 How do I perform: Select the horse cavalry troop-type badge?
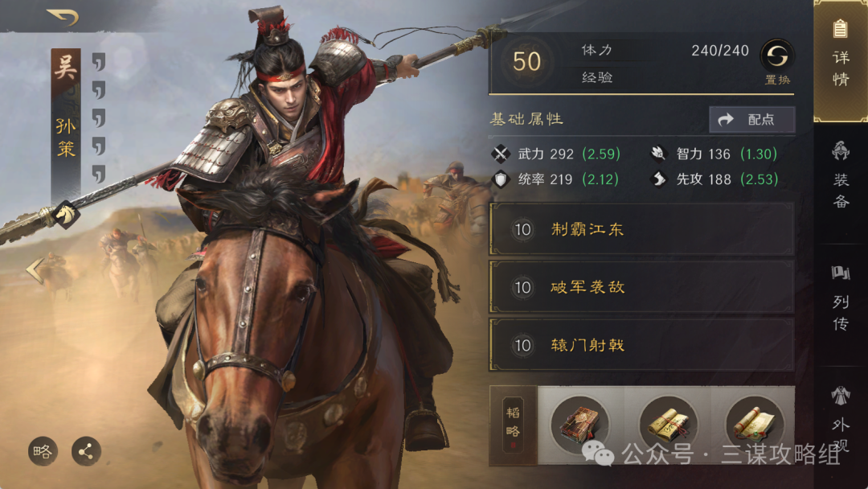65,215
